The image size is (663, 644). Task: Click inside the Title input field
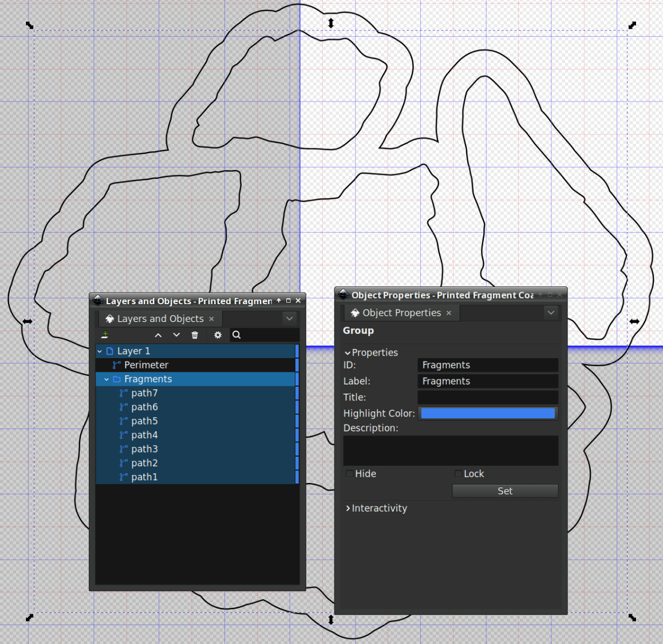488,397
